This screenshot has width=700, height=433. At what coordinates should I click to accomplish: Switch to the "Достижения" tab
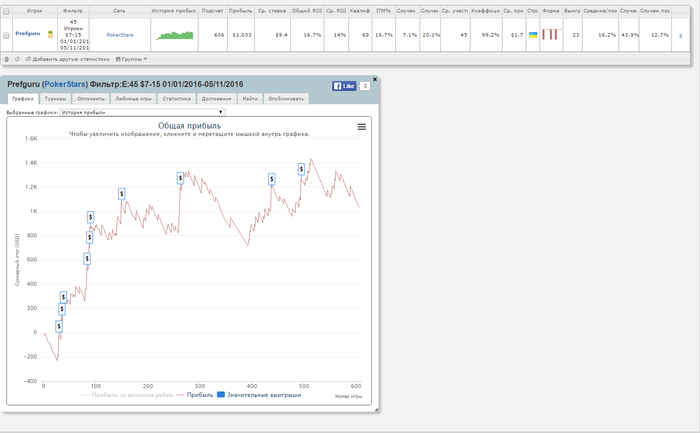coord(216,99)
